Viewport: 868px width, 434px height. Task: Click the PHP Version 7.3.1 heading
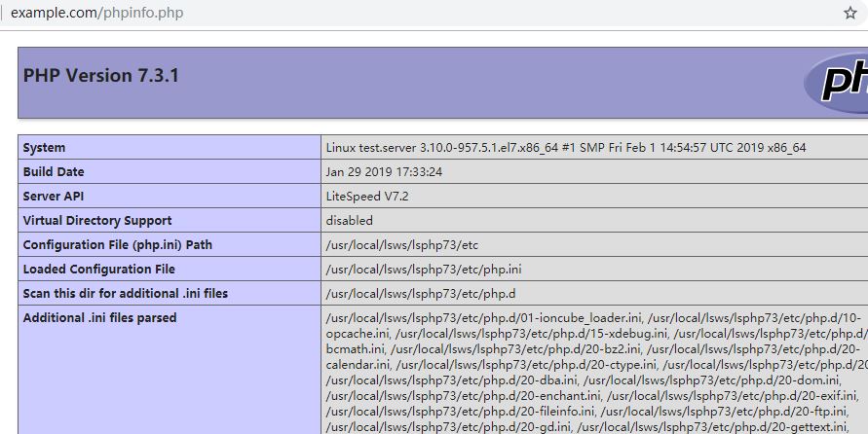click(x=101, y=76)
